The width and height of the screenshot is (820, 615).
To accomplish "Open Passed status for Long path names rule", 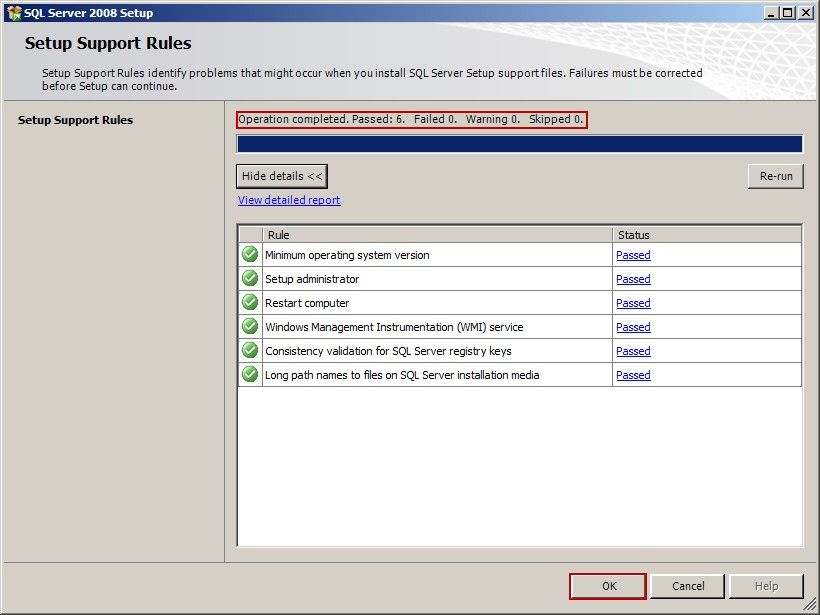I will (633, 375).
